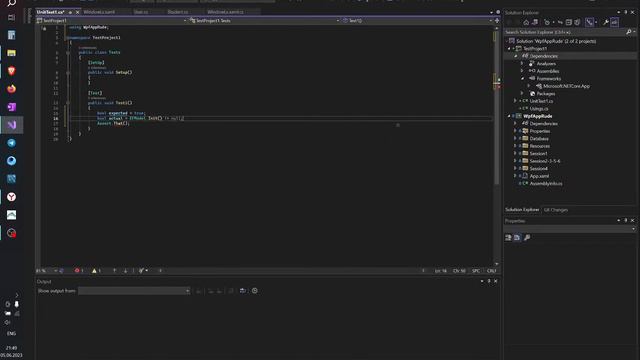Image resolution: width=640 pixels, height=360 pixels.
Task: Select the Session4 folder
Action: point(538,169)
